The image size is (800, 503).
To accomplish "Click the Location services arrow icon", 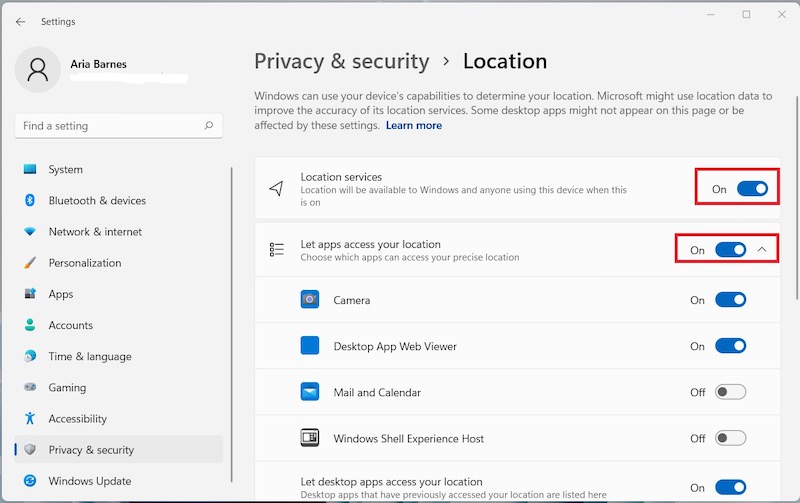I will coord(276,188).
